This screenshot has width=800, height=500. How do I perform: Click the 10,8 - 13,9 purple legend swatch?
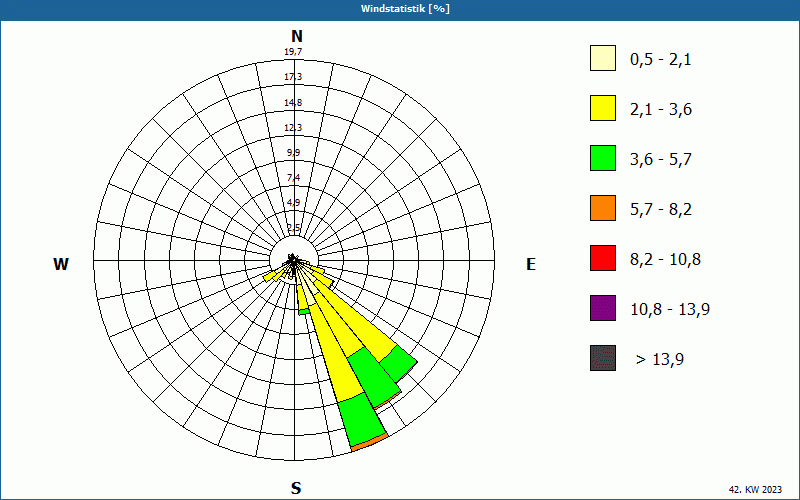[x=603, y=308]
